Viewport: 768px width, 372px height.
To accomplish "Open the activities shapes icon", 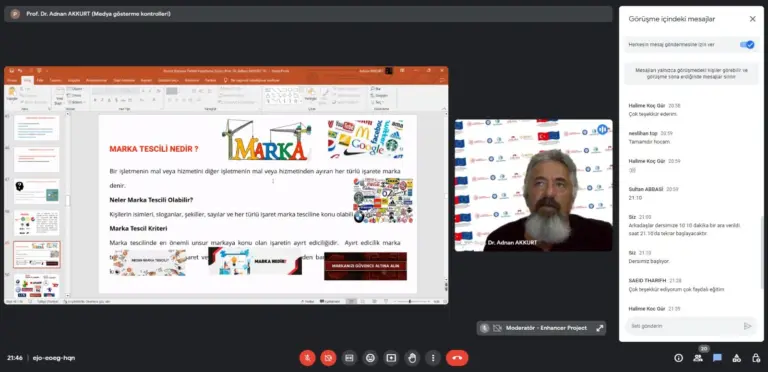I will [737, 358].
